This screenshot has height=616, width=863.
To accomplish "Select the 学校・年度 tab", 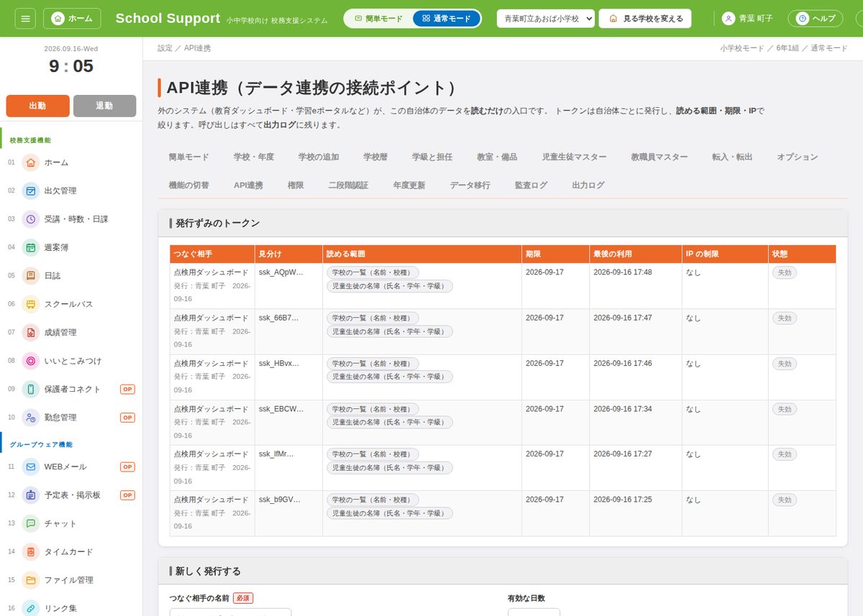I will click(x=254, y=157).
